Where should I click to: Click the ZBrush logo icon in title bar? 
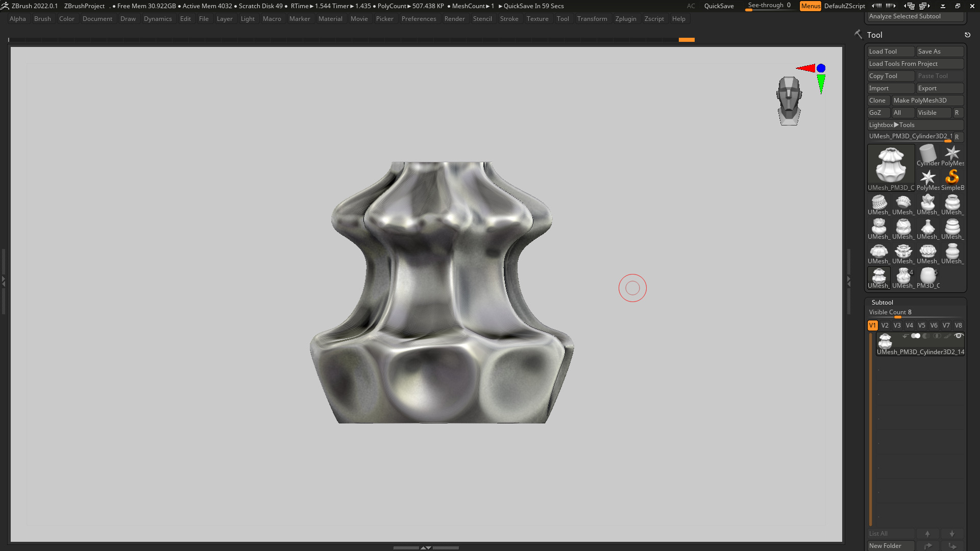[x=5, y=6]
